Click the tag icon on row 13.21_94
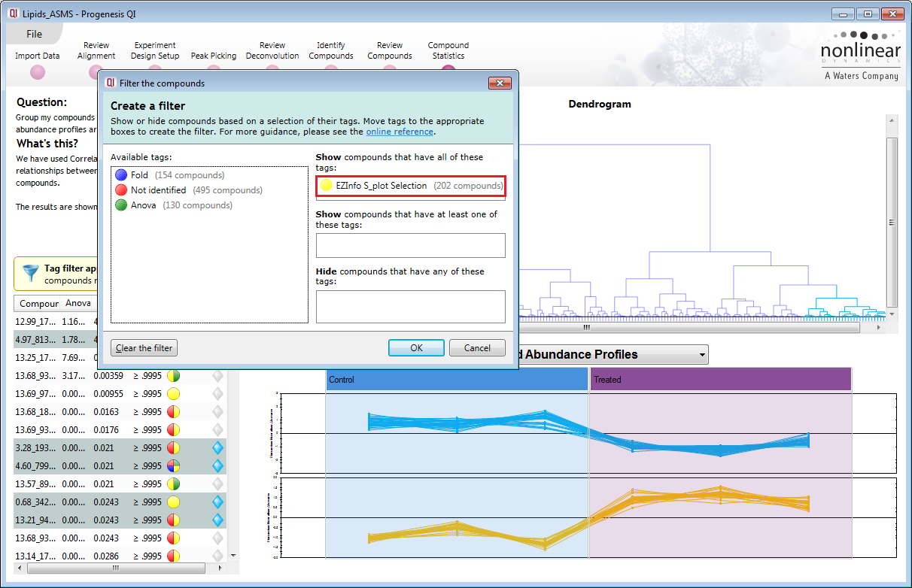 point(173,520)
